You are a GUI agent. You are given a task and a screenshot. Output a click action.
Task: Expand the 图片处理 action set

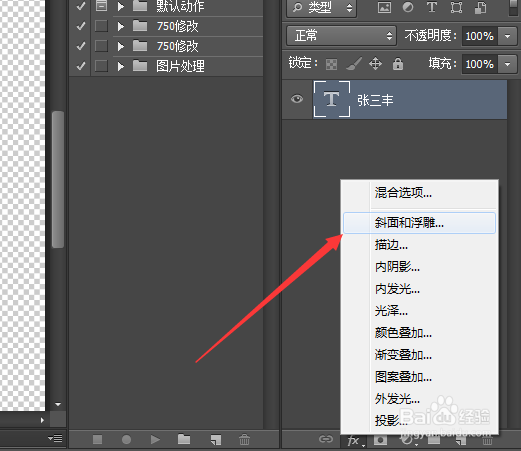pos(121,66)
